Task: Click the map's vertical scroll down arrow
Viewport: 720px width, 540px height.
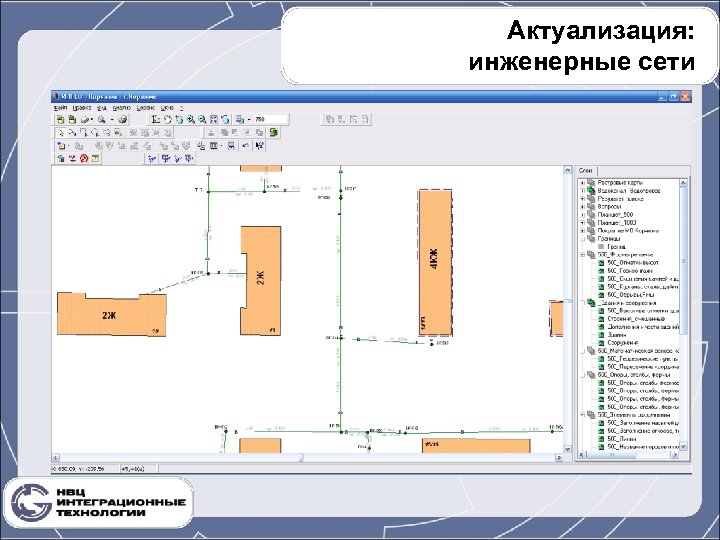Action: click(x=568, y=449)
